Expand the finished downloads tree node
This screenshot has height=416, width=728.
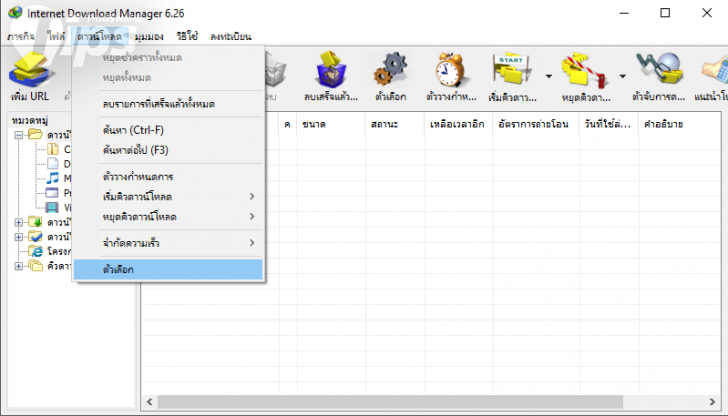[x=19, y=237]
